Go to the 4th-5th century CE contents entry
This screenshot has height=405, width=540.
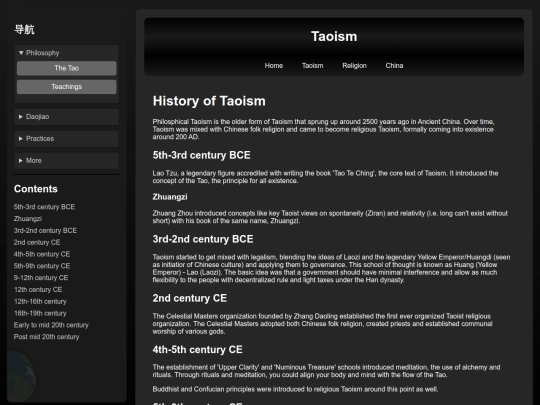tap(42, 254)
